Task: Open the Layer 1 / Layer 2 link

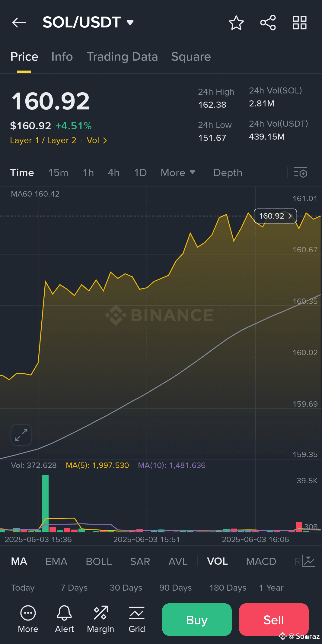Action: click(43, 140)
